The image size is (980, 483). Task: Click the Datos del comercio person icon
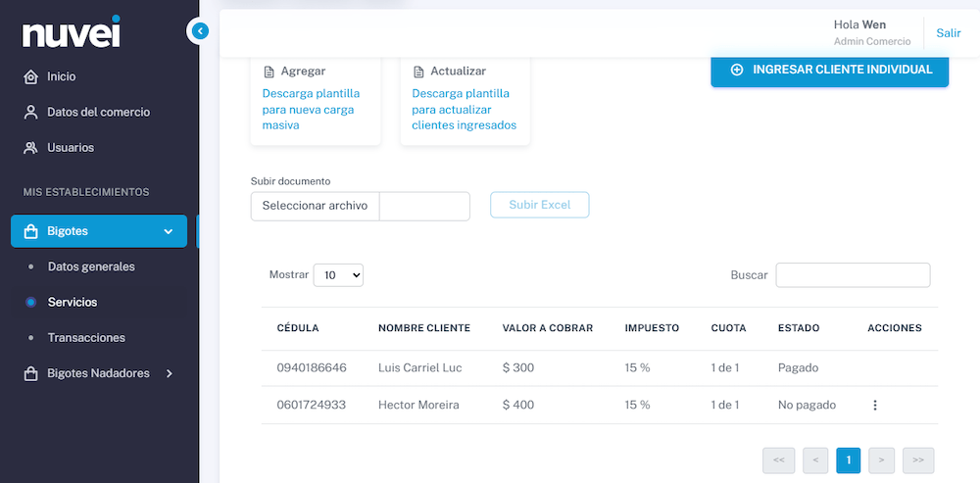pyautogui.click(x=30, y=113)
